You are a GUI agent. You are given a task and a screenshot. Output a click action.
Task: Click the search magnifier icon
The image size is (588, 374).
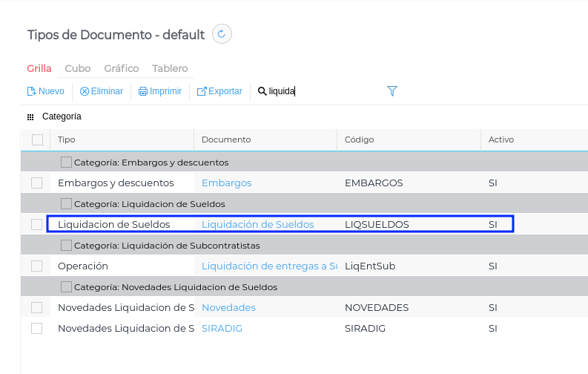262,91
